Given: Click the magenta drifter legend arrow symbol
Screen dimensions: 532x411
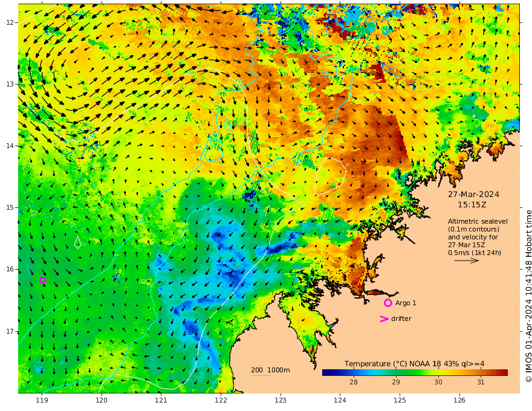Looking at the screenshot, I should (384, 319).
